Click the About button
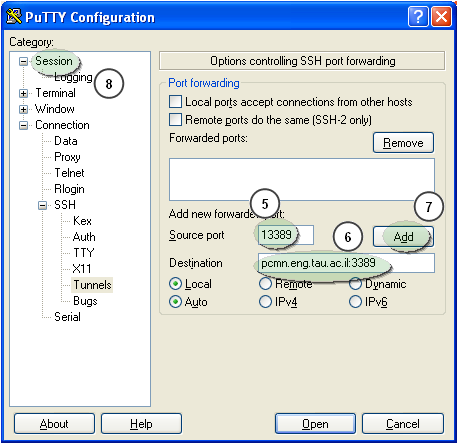This screenshot has height=444, width=457. point(54,424)
